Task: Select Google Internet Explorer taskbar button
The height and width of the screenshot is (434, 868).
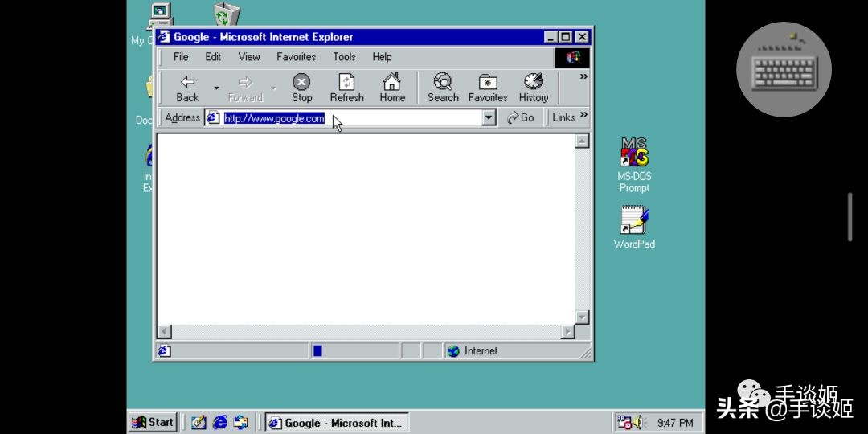Action: click(x=337, y=423)
